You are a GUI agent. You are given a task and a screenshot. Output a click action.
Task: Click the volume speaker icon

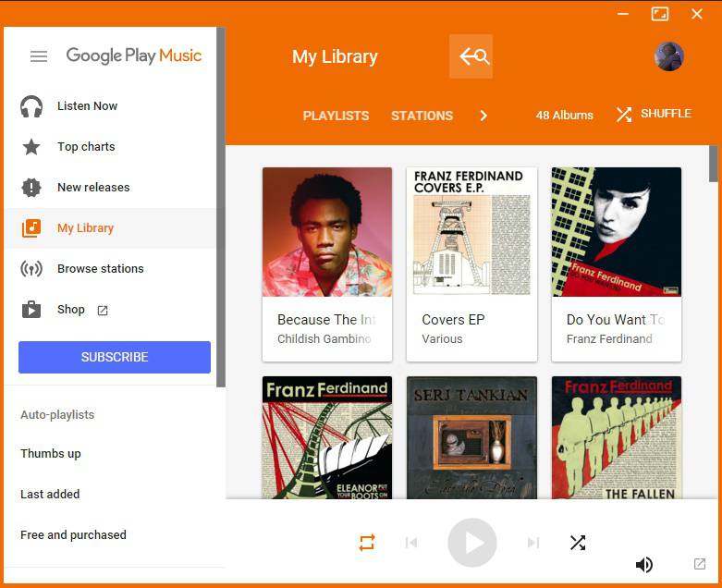click(644, 565)
